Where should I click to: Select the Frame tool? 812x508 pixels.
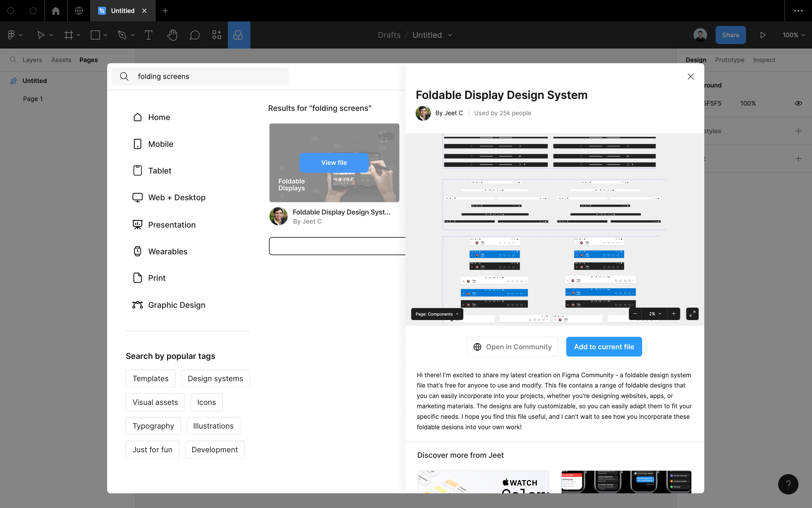coord(69,35)
